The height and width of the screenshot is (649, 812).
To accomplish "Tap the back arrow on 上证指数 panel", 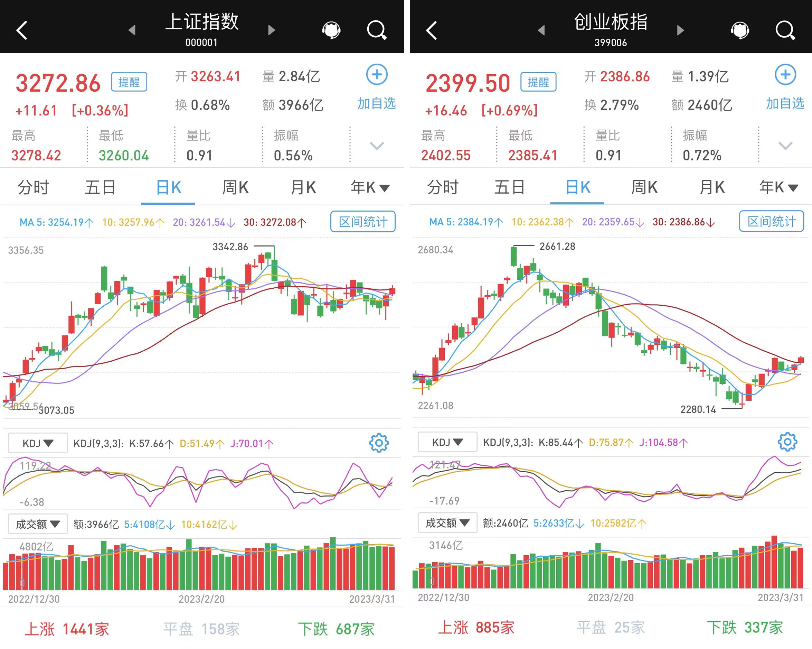I will pos(22,30).
